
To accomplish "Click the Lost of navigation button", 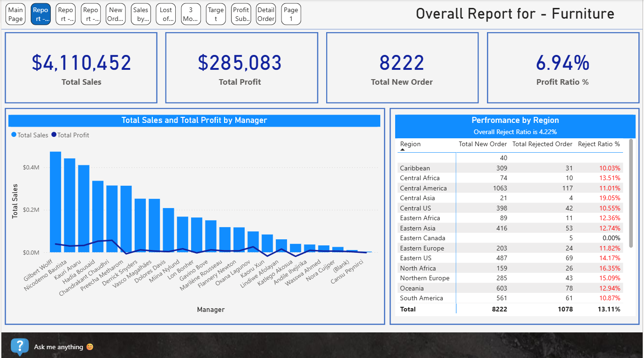I will point(166,14).
